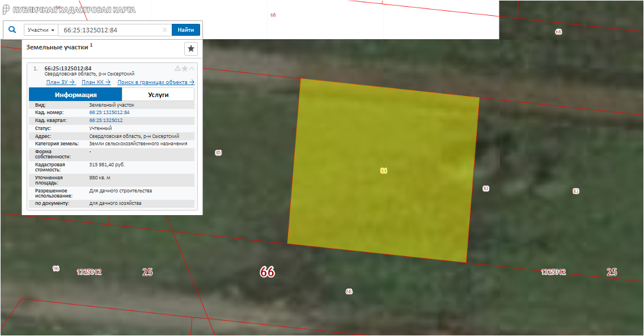
Task: Click the favorites star button in results header
Action: [x=191, y=49]
